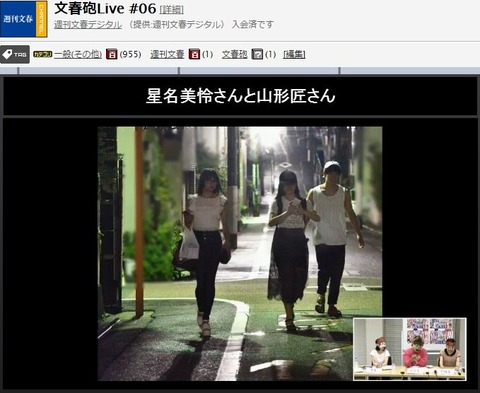Open dictionary icon next to 週刊文春 tag
This screenshot has width=480, height=393.
194,54
